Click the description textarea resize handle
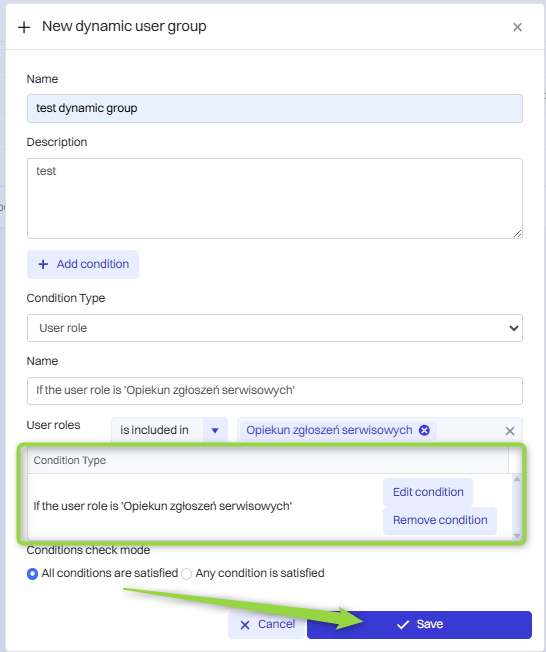This screenshot has height=652, width=546. point(517,234)
